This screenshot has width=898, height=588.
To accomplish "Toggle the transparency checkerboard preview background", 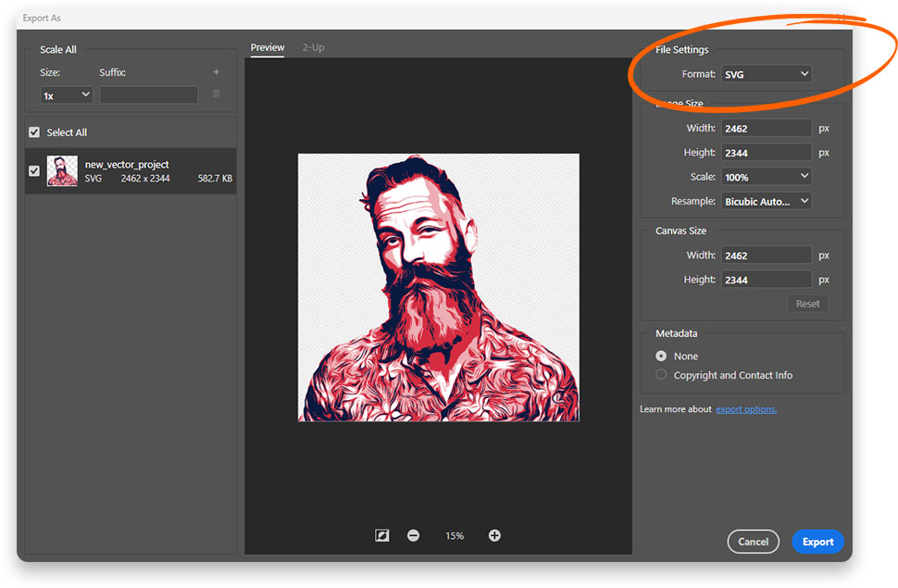I will [380, 535].
